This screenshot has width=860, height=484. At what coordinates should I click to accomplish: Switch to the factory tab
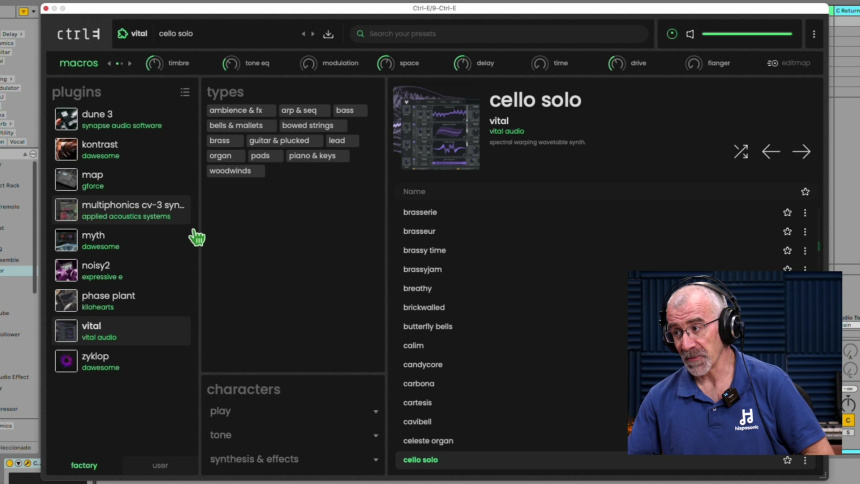point(84,465)
